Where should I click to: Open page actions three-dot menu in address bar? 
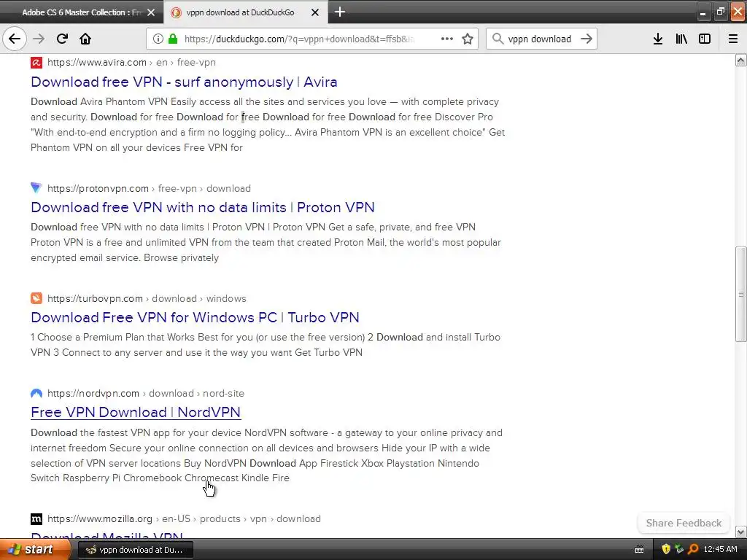click(x=447, y=39)
